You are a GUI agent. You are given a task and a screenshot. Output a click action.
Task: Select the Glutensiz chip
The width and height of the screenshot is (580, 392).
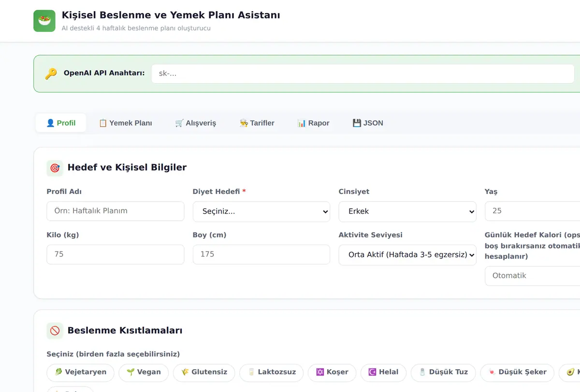(x=204, y=372)
